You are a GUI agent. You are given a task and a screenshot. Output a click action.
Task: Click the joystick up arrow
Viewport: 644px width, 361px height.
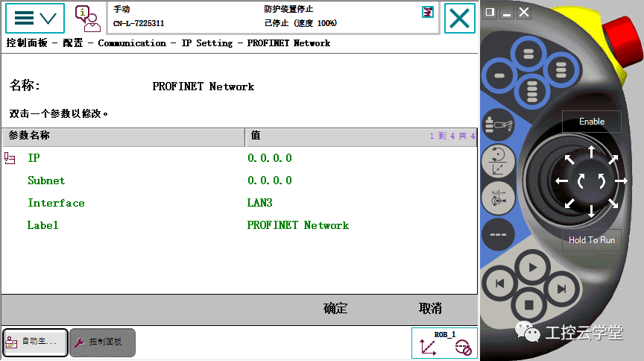coord(591,152)
